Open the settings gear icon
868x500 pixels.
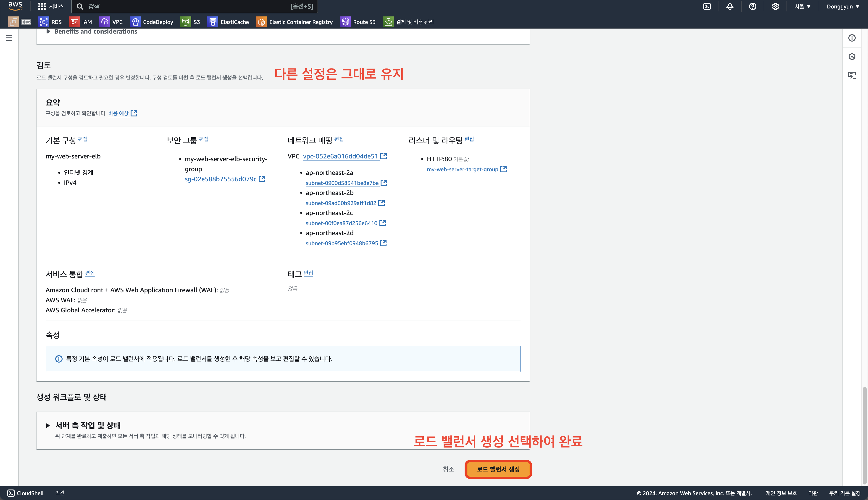point(775,7)
